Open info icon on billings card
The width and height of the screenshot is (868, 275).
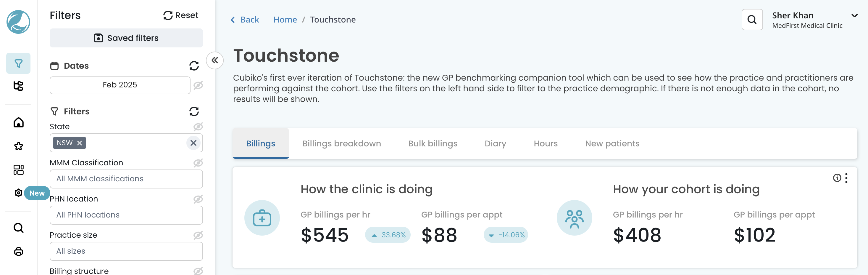[837, 178]
